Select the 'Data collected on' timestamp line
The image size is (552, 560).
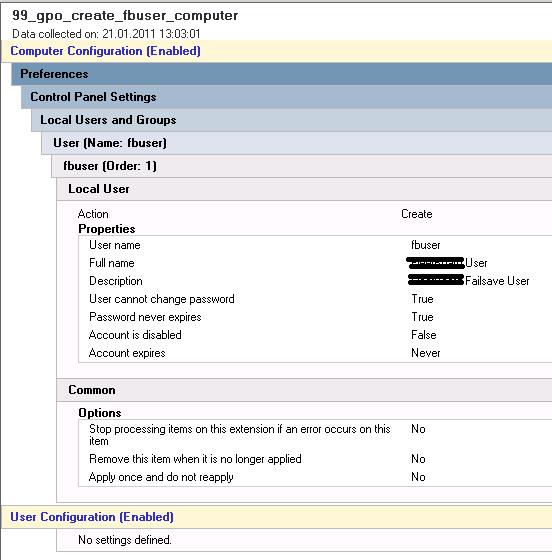[106, 34]
